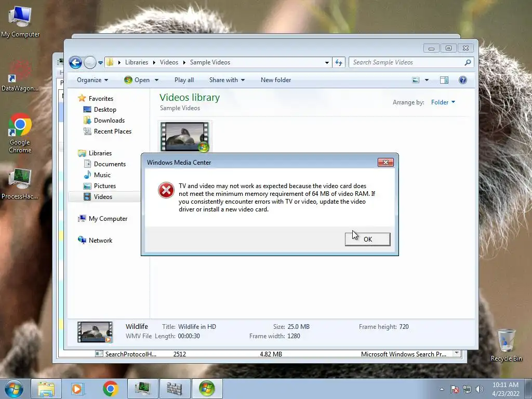Select Documents library

110,164
